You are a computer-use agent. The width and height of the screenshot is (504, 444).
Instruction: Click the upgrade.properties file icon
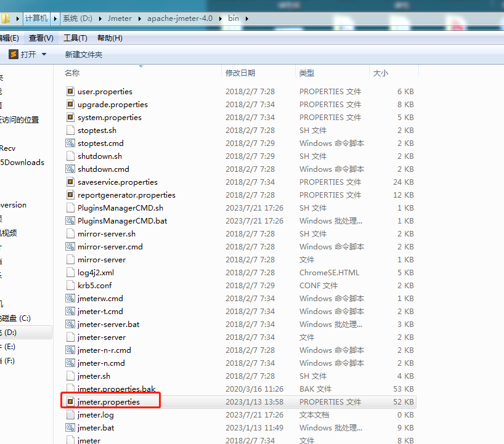click(x=70, y=104)
